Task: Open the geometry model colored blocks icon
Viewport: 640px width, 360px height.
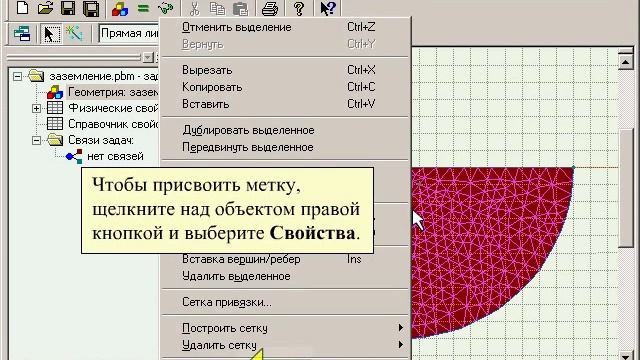Action: click(120, 9)
